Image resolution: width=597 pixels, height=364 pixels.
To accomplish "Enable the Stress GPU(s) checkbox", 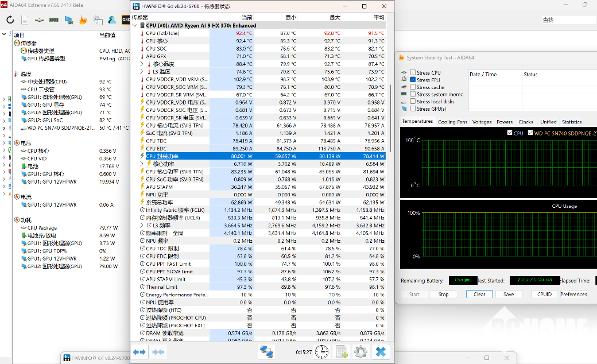I will click(x=413, y=109).
